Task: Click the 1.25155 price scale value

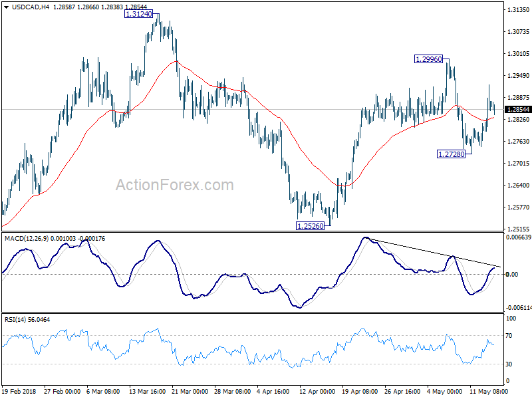Action: click(518, 229)
